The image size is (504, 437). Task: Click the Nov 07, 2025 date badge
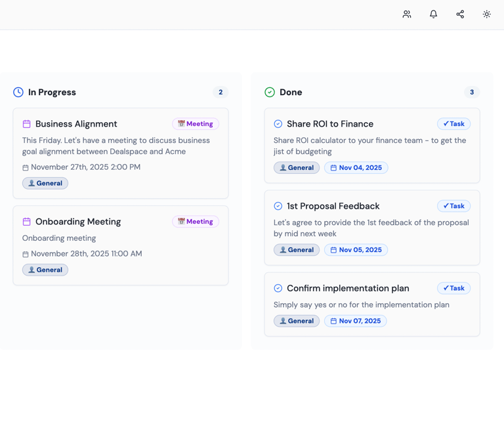click(x=355, y=321)
